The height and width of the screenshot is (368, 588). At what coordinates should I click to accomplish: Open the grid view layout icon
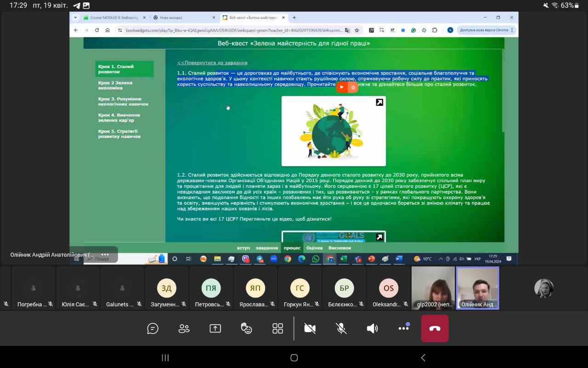(277, 328)
